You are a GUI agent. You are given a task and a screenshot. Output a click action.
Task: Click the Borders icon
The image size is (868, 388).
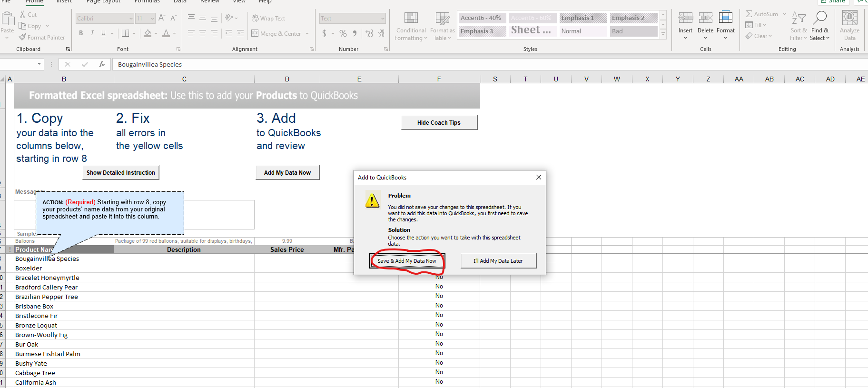click(126, 33)
